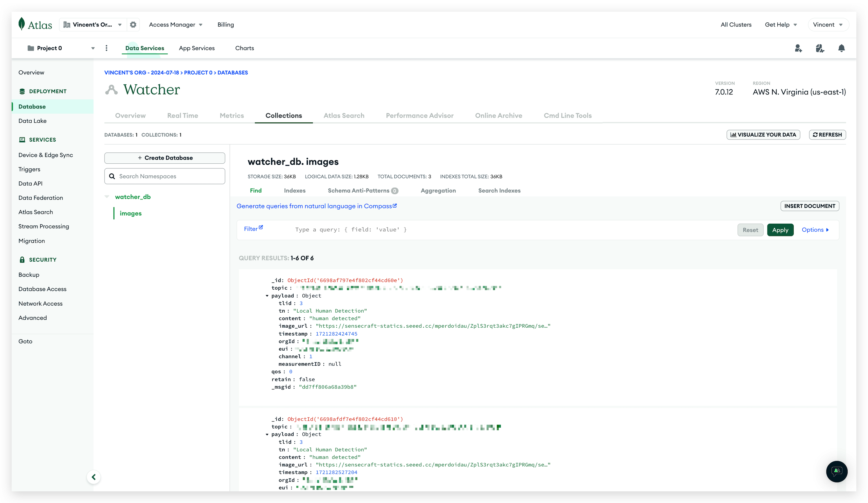Select the Find tab
Image resolution: width=868 pixels, height=503 pixels.
click(256, 190)
